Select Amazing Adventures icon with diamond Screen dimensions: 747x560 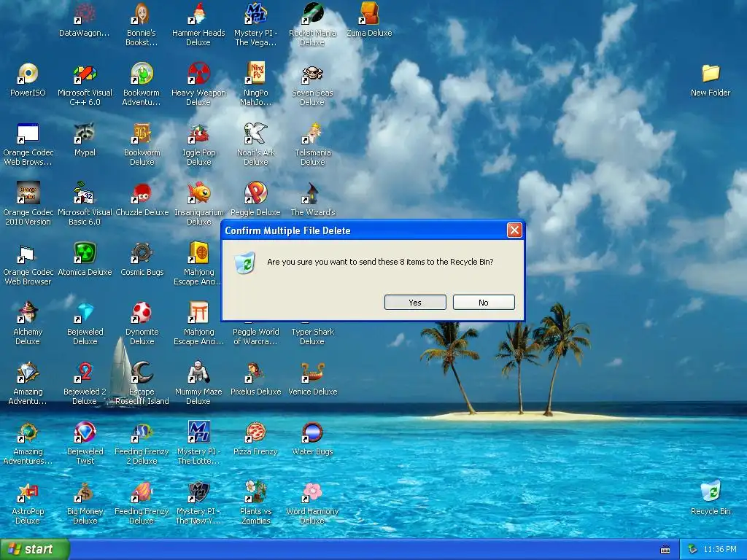28,384
